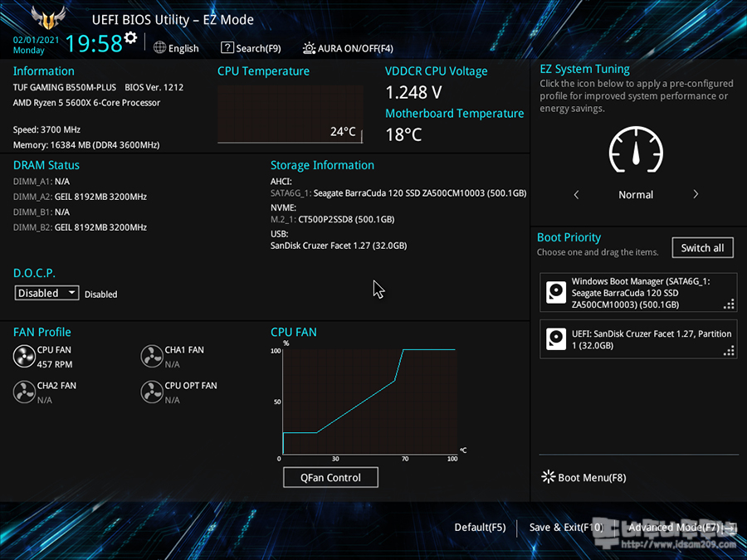Click the 19:58 clock time
The height and width of the screenshot is (560, 747).
click(94, 43)
